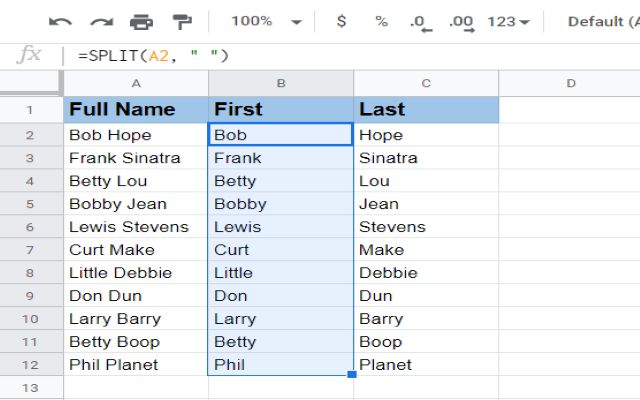Select column A header
Image resolution: width=640 pixels, height=400 pixels.
135,83
